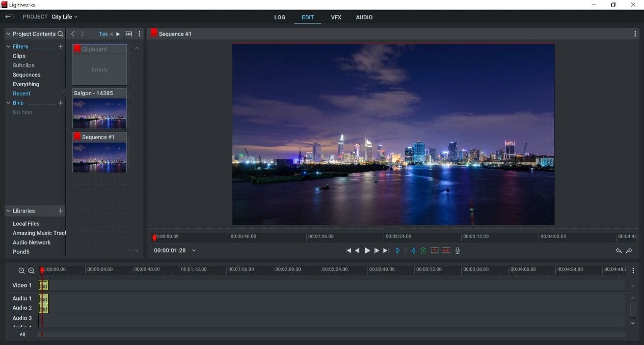Viewport: 644px width, 345px height.
Task: Open the tile view icon in source panel
Action: [x=128, y=34]
